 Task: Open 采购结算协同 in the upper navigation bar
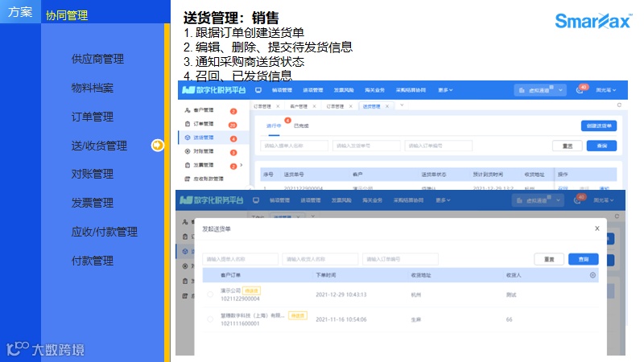tap(411, 90)
